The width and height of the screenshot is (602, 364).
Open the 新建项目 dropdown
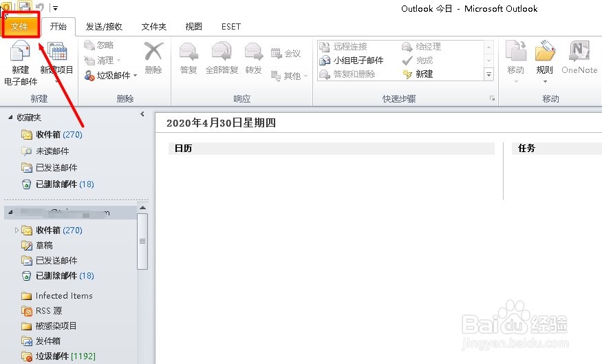56,63
